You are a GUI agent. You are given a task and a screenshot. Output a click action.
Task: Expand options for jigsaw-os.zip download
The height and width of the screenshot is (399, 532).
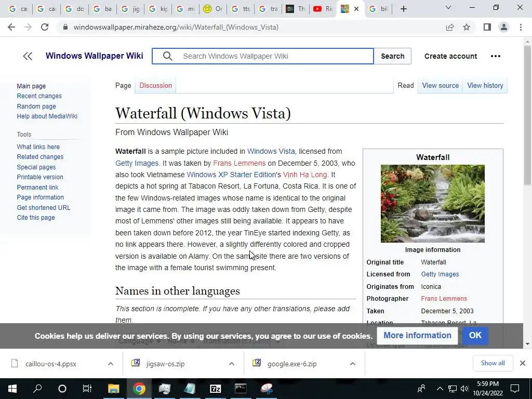[x=232, y=364]
